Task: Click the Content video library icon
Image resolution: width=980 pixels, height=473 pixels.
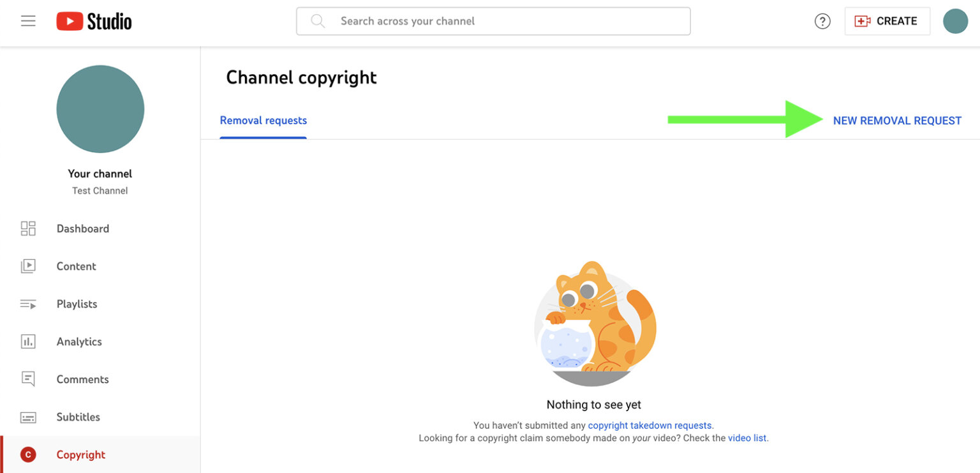Action: [28, 266]
